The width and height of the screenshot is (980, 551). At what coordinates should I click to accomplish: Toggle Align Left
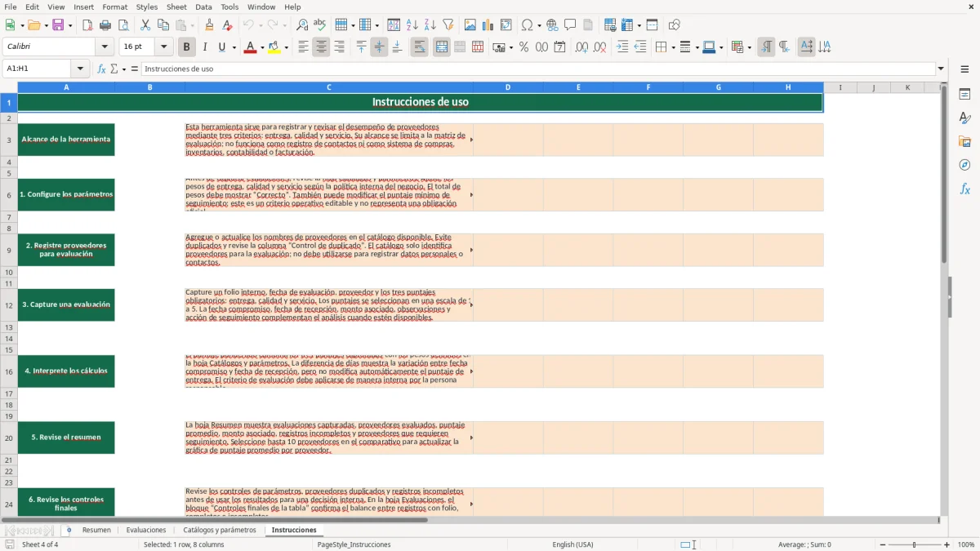point(303,47)
